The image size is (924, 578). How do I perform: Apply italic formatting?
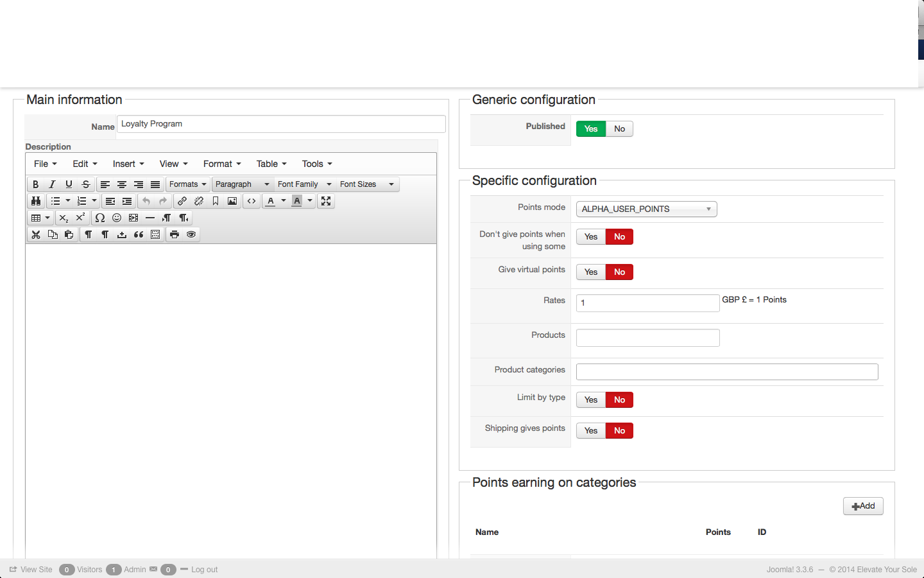coord(53,184)
